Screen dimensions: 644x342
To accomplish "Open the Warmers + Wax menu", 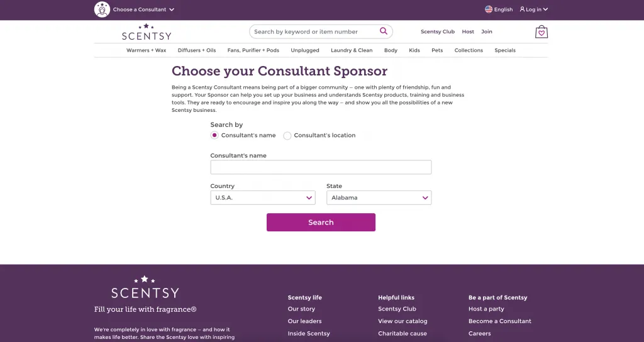I will click(x=146, y=50).
